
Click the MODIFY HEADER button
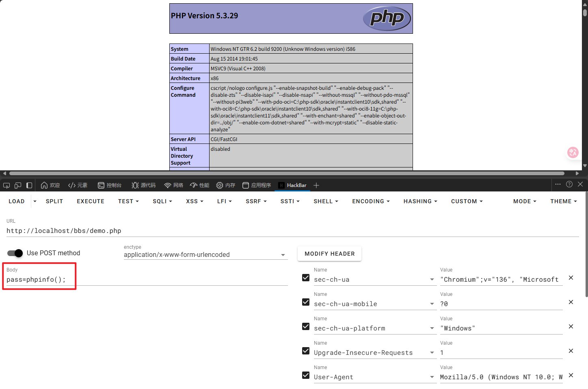click(x=329, y=254)
